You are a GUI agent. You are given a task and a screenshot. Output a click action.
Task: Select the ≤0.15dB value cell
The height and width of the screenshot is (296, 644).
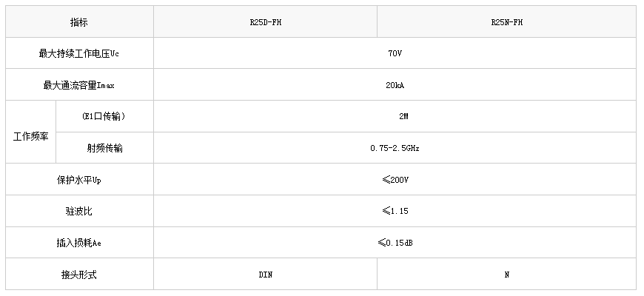pyautogui.click(x=395, y=243)
